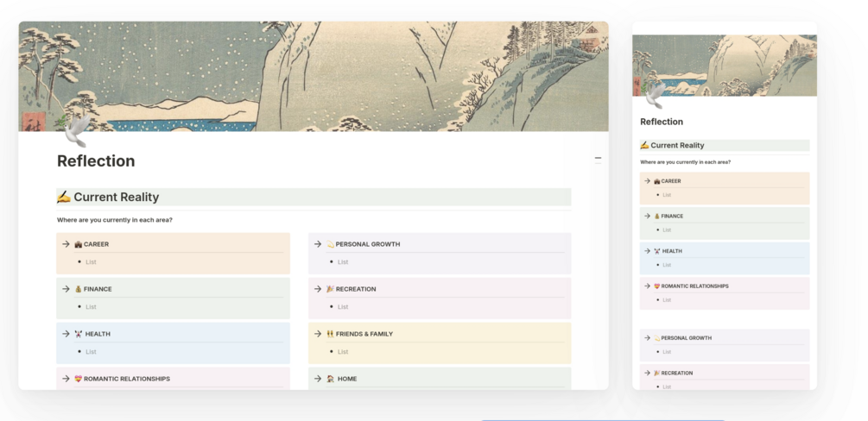The image size is (868, 421).
Task: Click List placeholder under CAREER in mobile preview
Action: click(667, 195)
